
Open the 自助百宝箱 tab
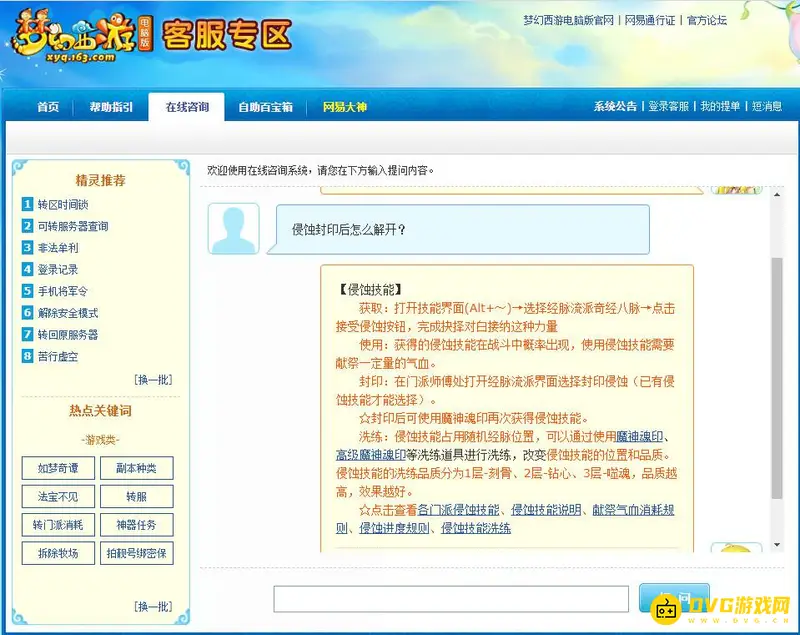click(265, 107)
